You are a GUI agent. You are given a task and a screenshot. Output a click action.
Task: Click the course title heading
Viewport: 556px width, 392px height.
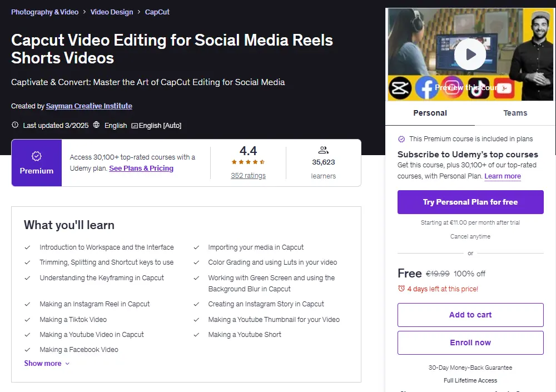coord(172,49)
